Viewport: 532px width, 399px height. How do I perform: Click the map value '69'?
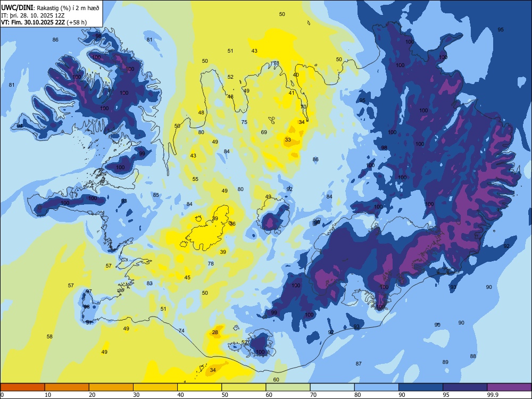pyautogui.click(x=264, y=132)
